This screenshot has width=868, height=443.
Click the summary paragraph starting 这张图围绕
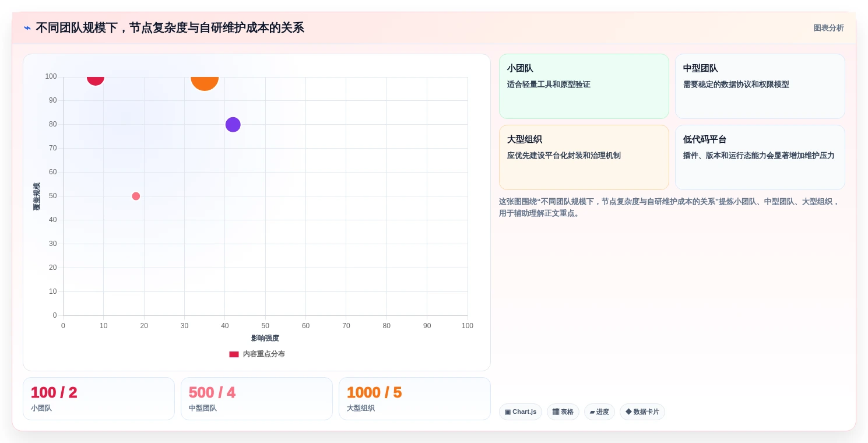point(669,208)
